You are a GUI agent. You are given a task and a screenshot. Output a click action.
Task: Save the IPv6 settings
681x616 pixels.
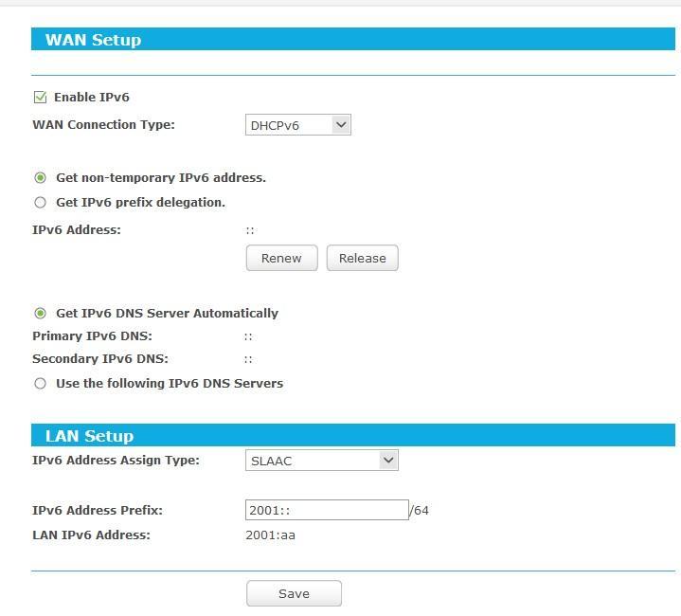294,593
